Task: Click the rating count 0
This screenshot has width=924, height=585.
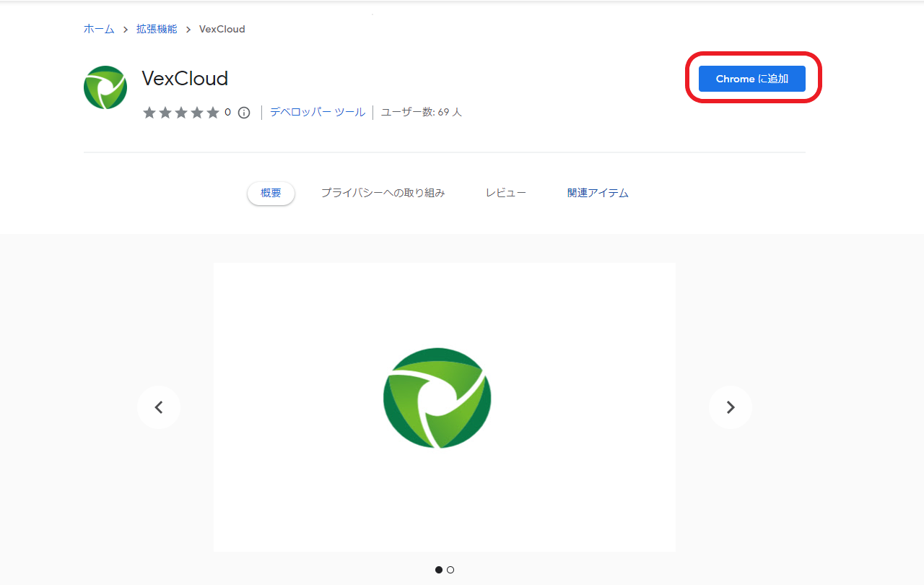Action: (x=227, y=113)
